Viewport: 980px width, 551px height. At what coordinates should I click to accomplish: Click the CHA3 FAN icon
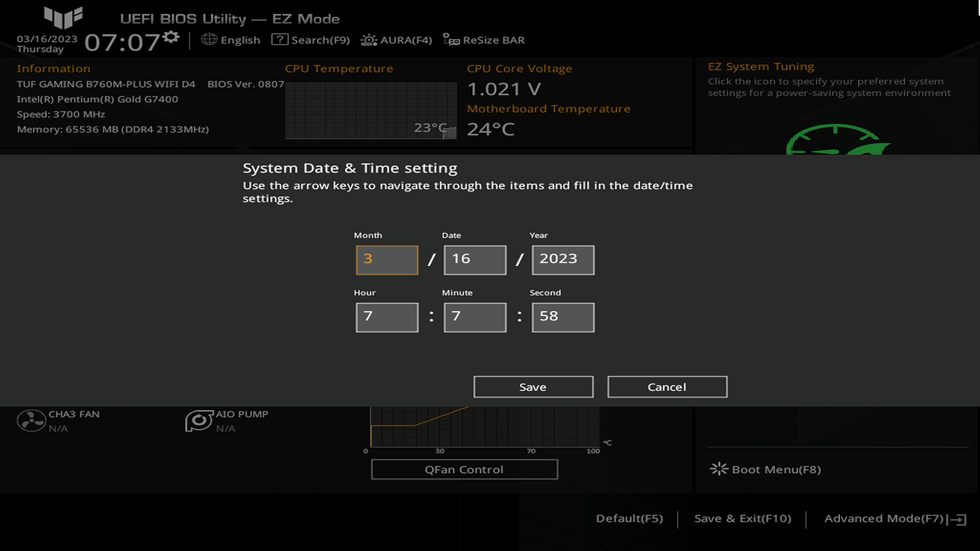pos(31,421)
